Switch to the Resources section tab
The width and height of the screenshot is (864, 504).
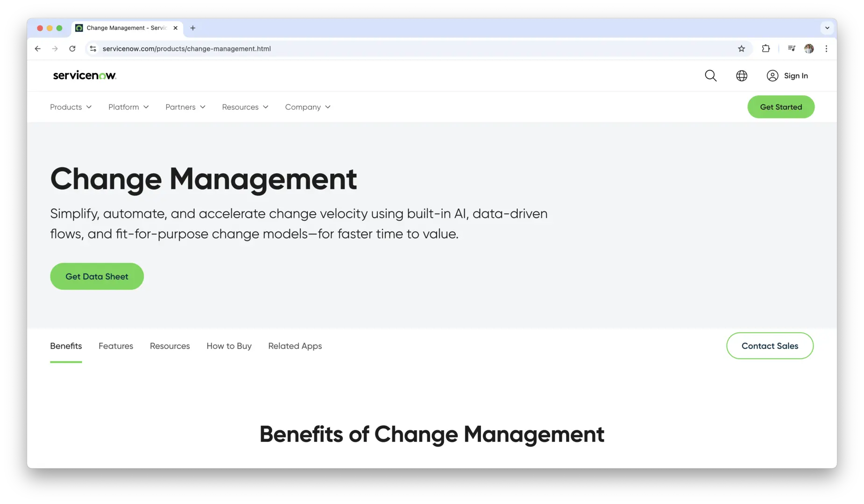(x=170, y=346)
